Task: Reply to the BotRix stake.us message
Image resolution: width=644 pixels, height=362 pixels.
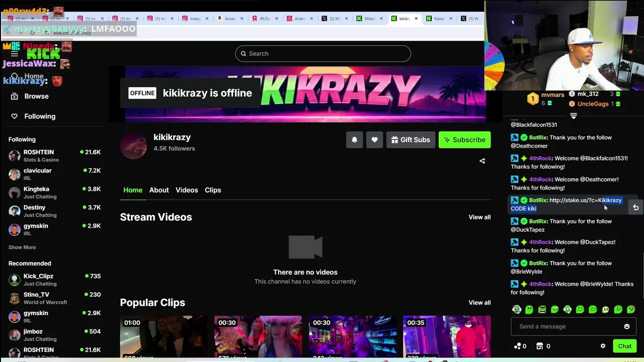Action: coord(635,207)
